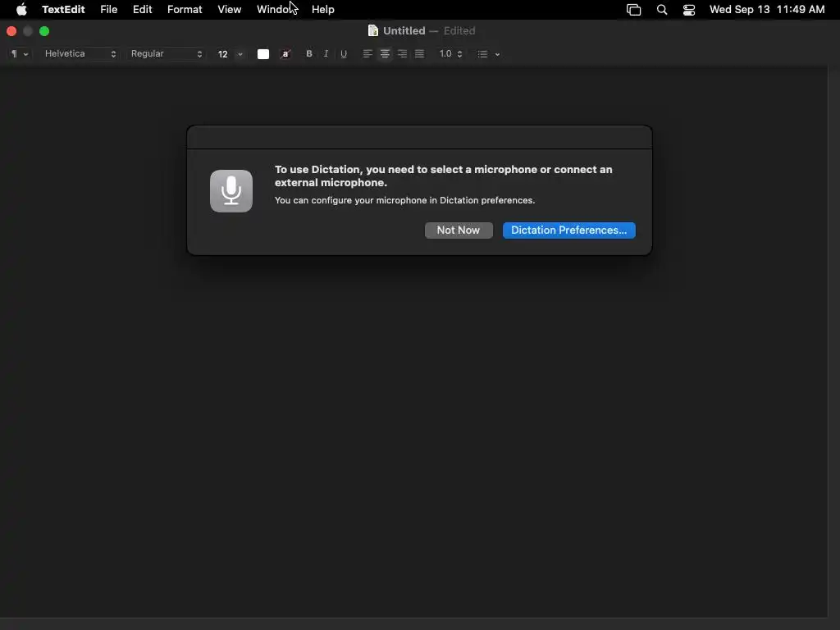840x630 pixels.
Task: Open the Regular typeface dropdown
Action: (166, 54)
